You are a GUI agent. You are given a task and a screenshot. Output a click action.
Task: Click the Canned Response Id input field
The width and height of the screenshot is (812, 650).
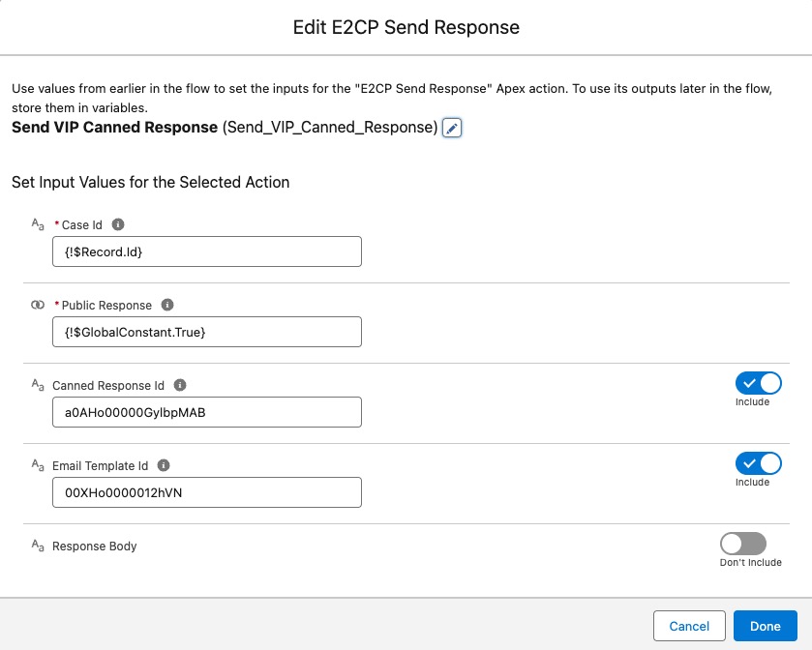click(x=207, y=412)
